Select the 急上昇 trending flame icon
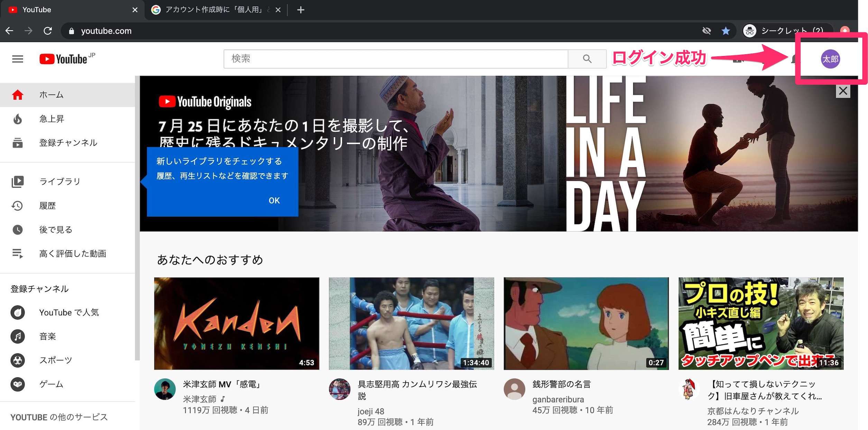The image size is (868, 430). click(x=18, y=119)
